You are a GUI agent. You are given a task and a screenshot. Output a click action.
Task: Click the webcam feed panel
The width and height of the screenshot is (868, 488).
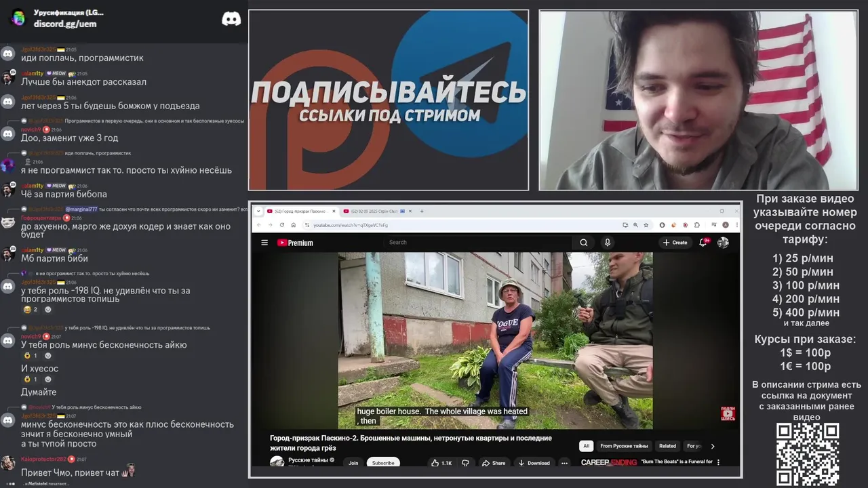(698, 100)
